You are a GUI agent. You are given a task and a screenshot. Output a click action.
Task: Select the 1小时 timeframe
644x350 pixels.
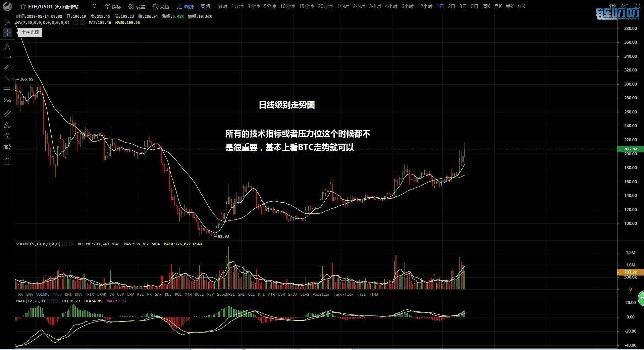pos(342,6)
